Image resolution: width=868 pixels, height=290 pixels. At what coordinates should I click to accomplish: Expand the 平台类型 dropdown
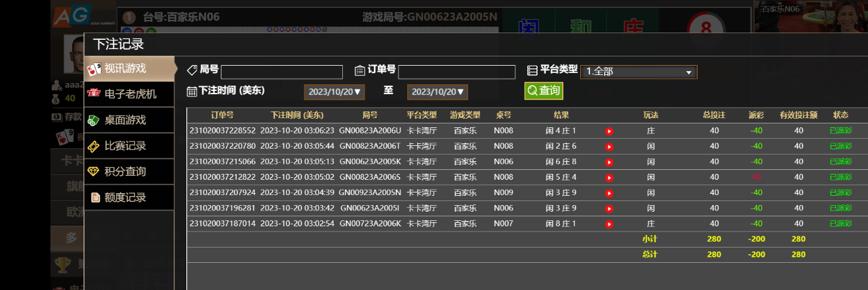[x=639, y=72]
